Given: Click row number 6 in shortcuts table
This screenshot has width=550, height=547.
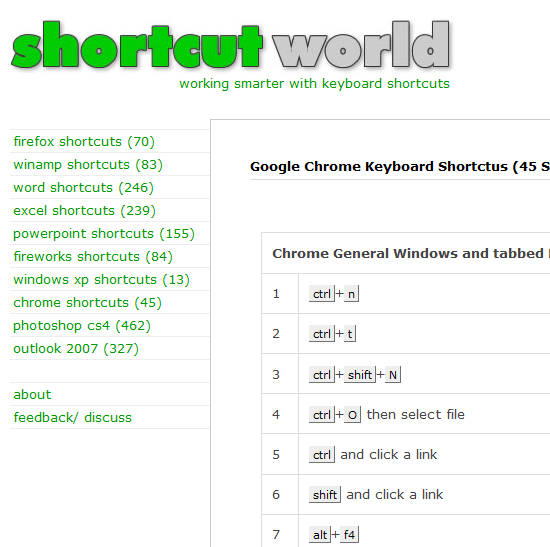Looking at the screenshot, I should tap(276, 495).
